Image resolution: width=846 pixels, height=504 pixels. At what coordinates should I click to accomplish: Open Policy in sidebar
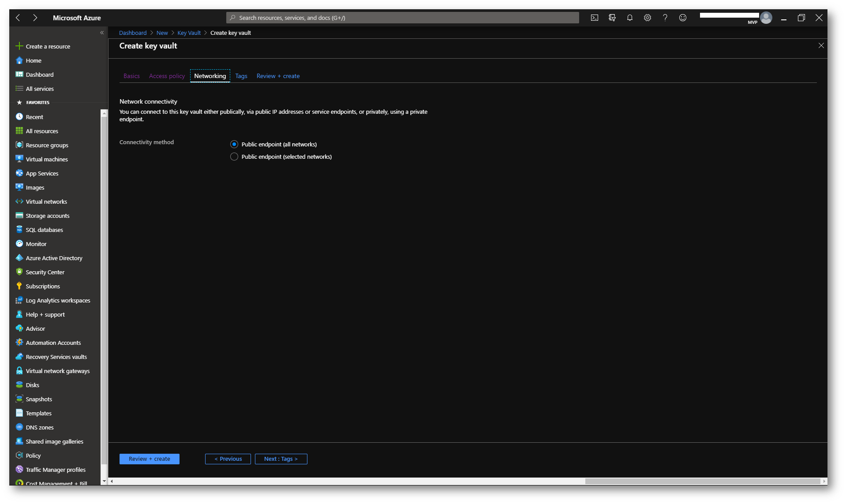click(33, 455)
